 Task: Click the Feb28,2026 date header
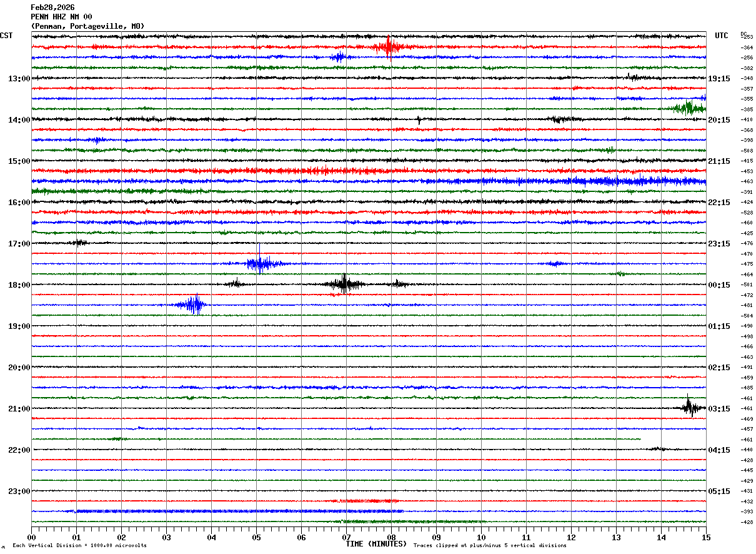tap(52, 8)
